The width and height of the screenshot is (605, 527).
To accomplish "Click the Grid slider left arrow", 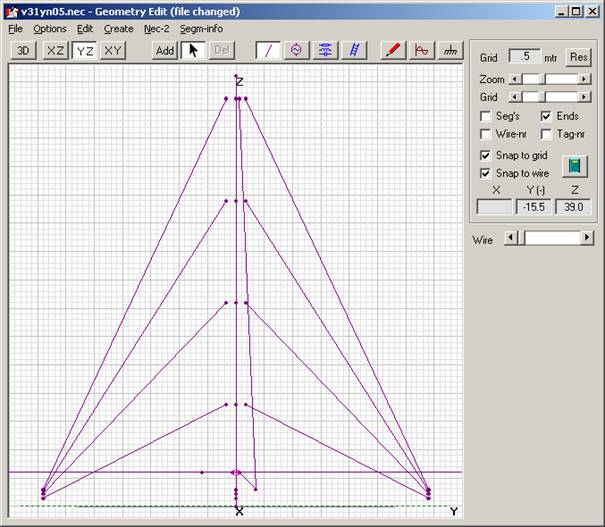I will click(x=514, y=97).
